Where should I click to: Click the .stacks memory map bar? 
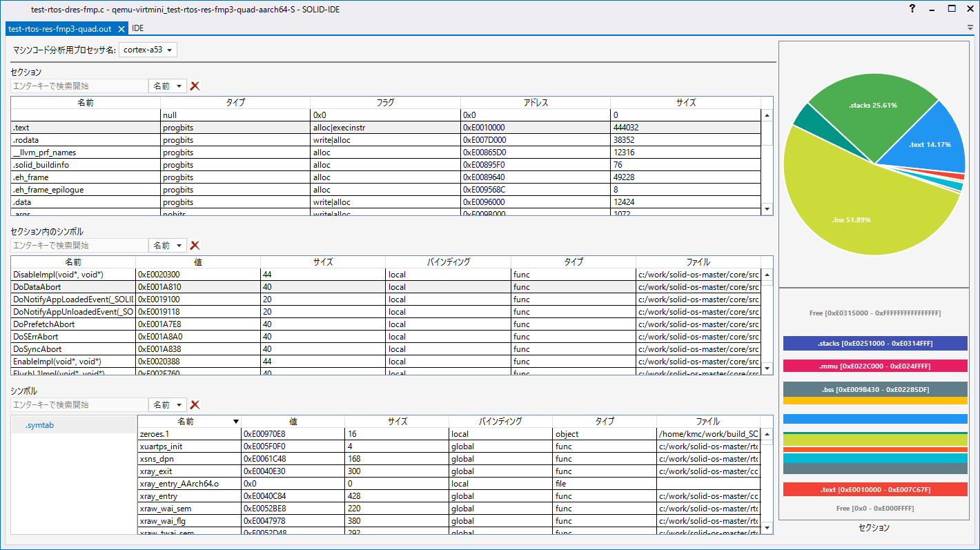(875, 344)
